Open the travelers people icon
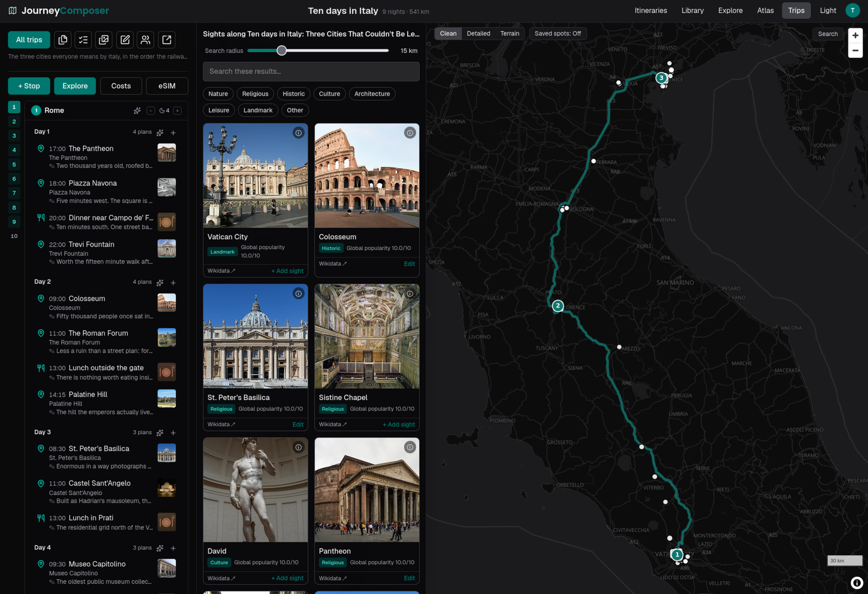 click(145, 40)
